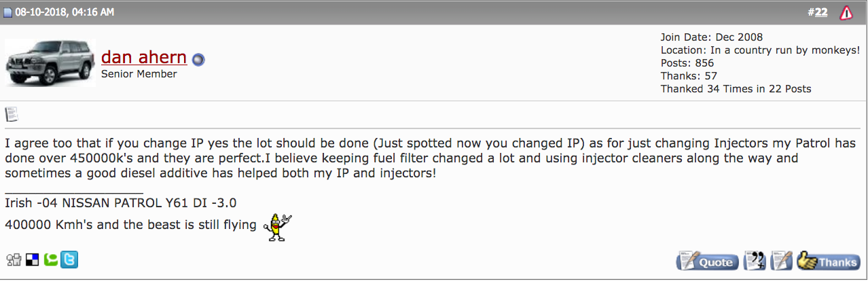Click the "Thanked 34 Times in 22 Posts" stat
This screenshot has height=282, width=868.
click(736, 89)
